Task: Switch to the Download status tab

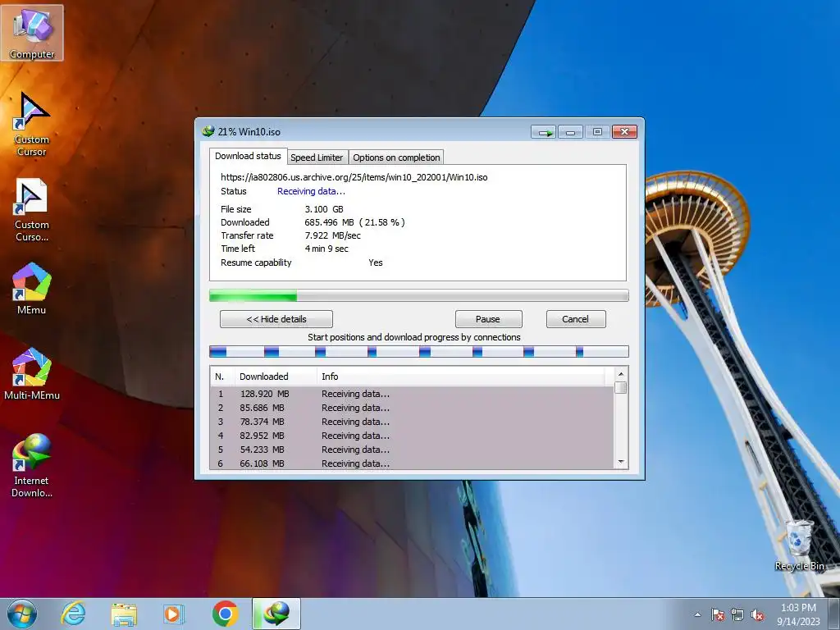Action: (x=248, y=156)
